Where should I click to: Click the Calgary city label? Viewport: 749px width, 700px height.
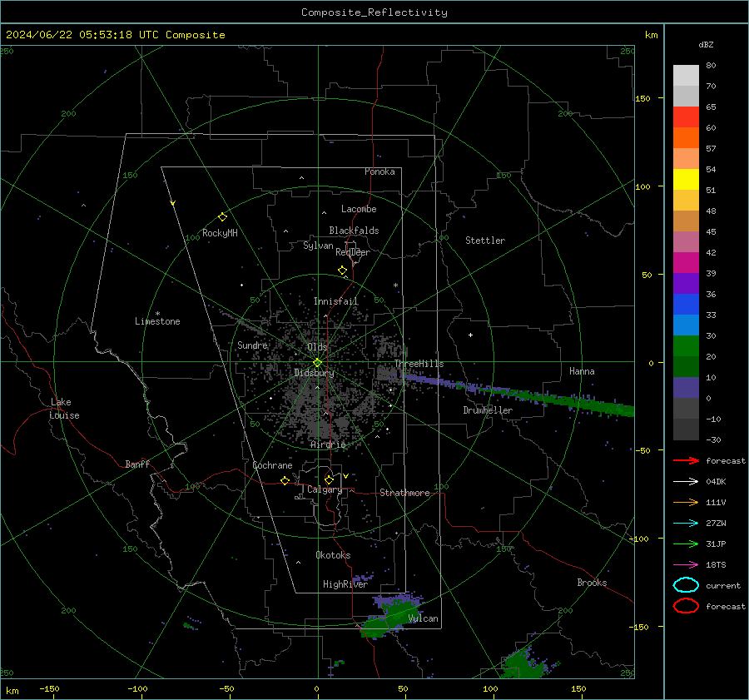(325, 489)
